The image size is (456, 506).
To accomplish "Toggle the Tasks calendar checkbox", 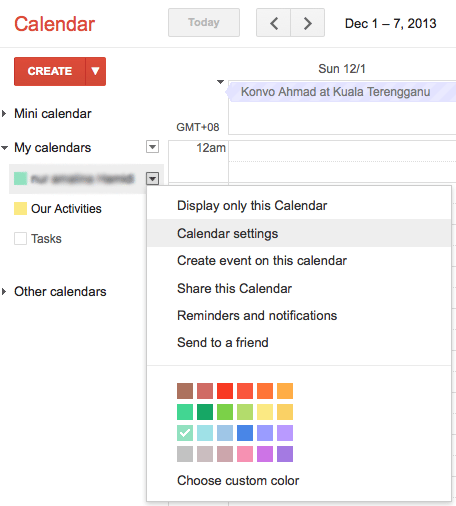I will click(20, 239).
